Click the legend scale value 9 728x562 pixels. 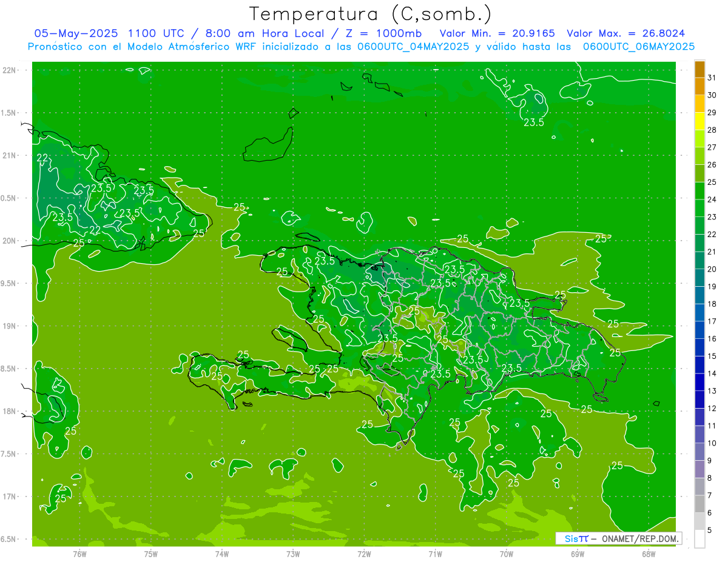point(710,461)
